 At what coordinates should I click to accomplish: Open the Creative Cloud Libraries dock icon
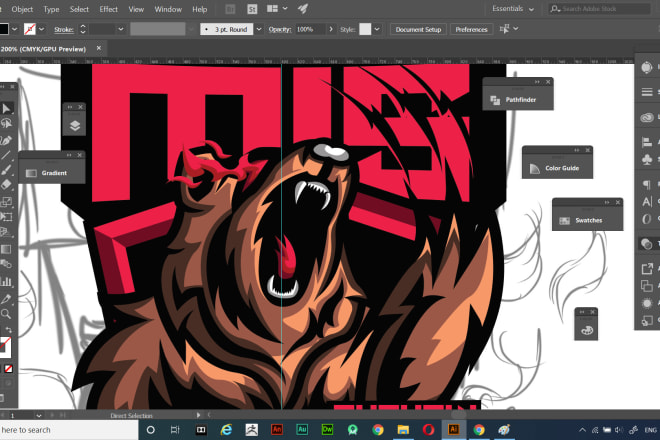(x=647, y=117)
